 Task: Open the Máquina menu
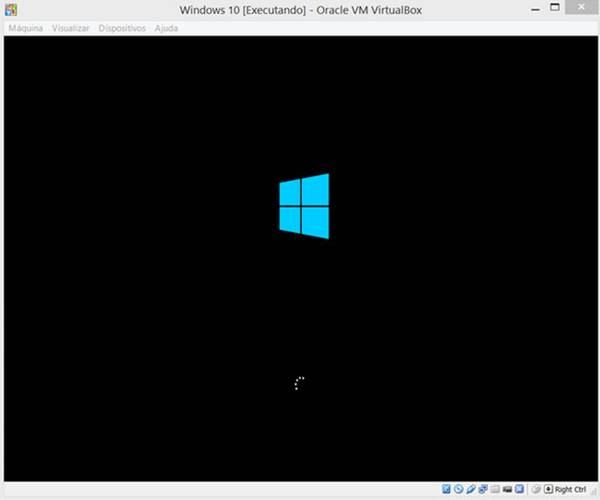(x=25, y=28)
